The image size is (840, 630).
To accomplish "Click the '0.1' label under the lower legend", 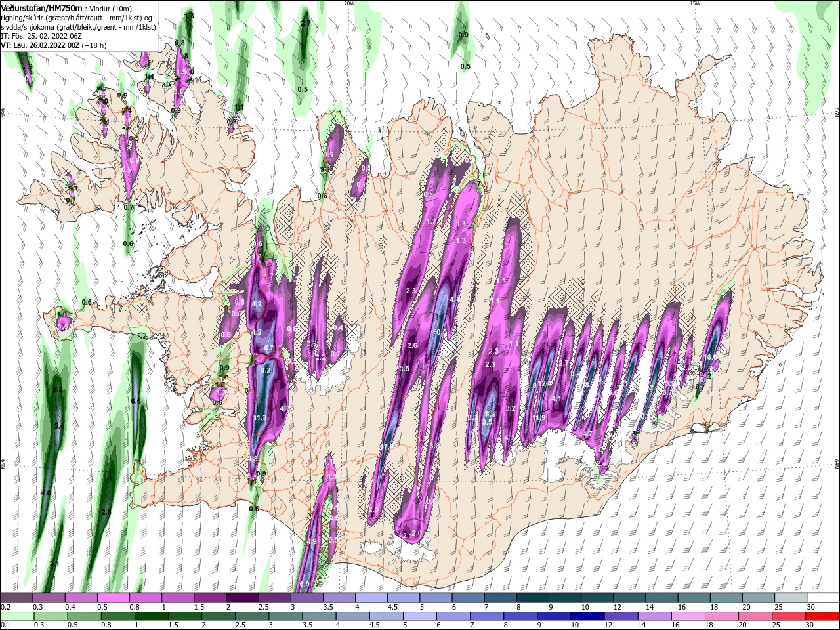I will pos(5,625).
